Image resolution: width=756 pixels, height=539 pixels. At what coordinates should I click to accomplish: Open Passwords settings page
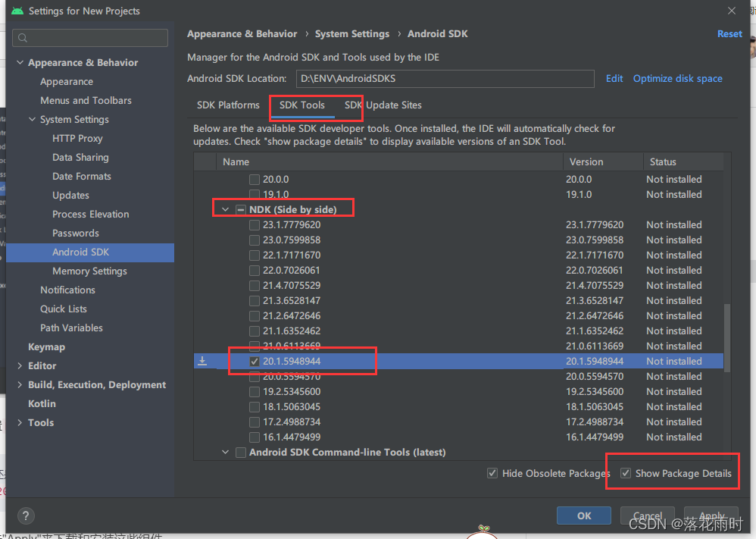(x=76, y=233)
